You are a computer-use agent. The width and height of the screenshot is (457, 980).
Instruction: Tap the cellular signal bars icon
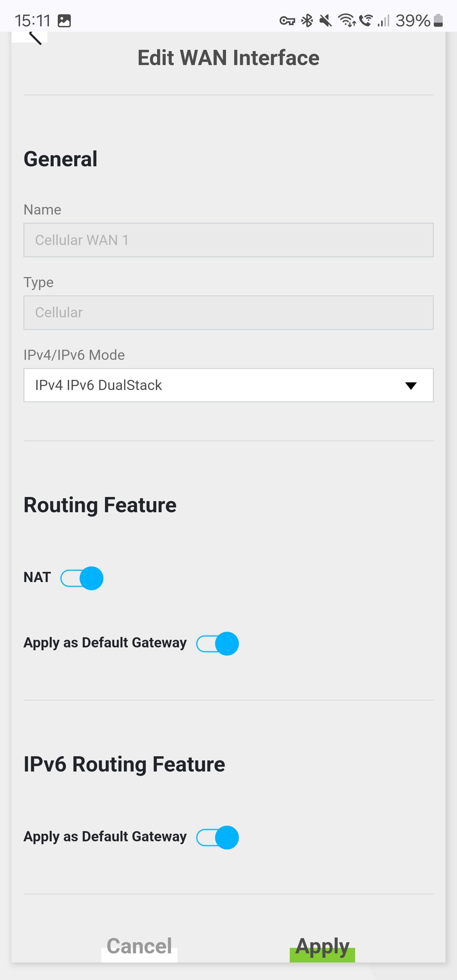coord(384,21)
